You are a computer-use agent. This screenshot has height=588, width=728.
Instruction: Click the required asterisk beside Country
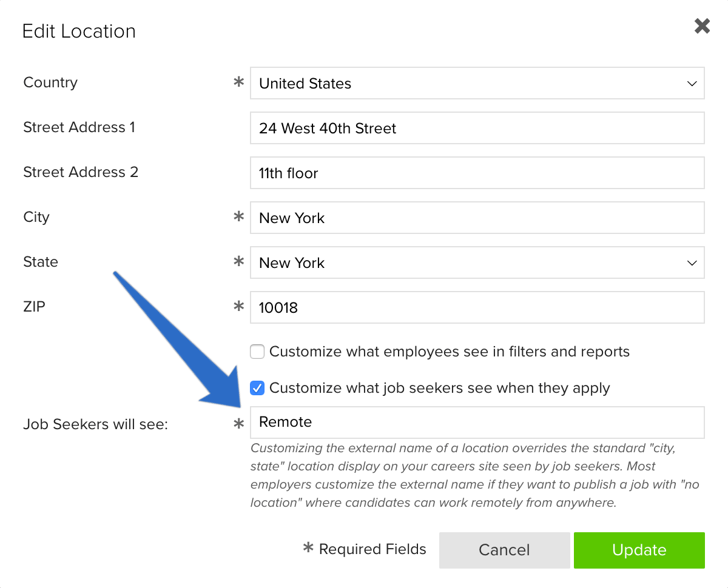tap(239, 82)
